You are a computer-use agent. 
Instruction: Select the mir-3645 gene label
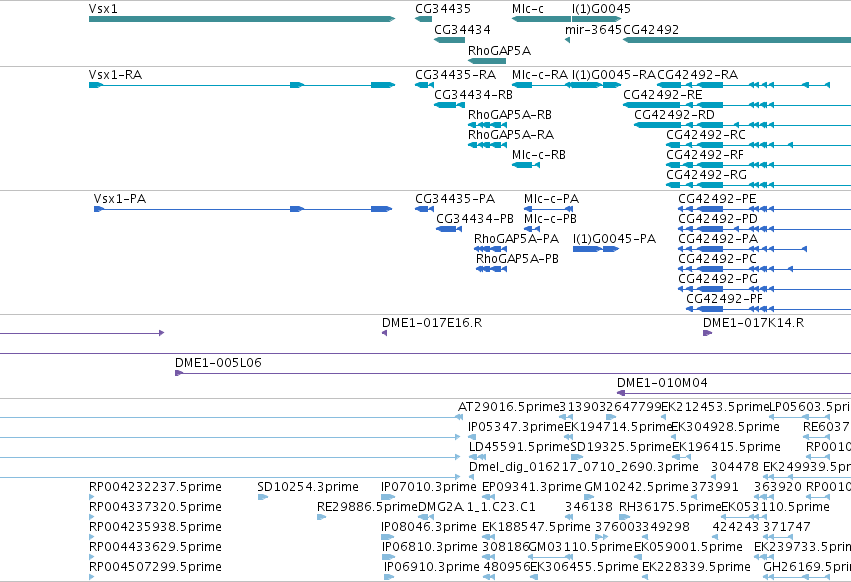click(x=593, y=29)
